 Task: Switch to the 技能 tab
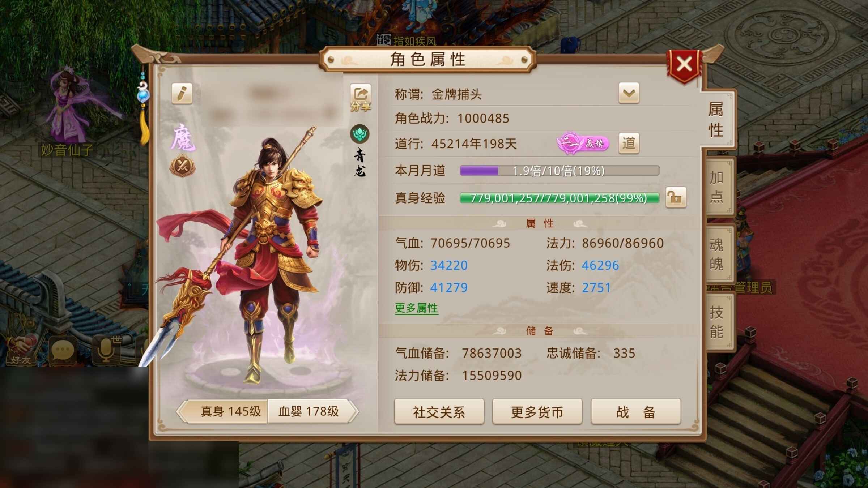click(717, 321)
